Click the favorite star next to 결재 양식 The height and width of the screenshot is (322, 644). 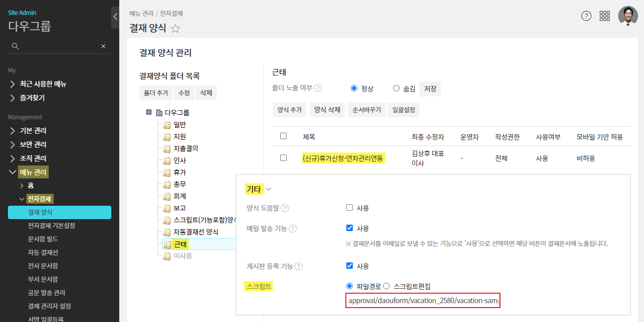(x=175, y=29)
